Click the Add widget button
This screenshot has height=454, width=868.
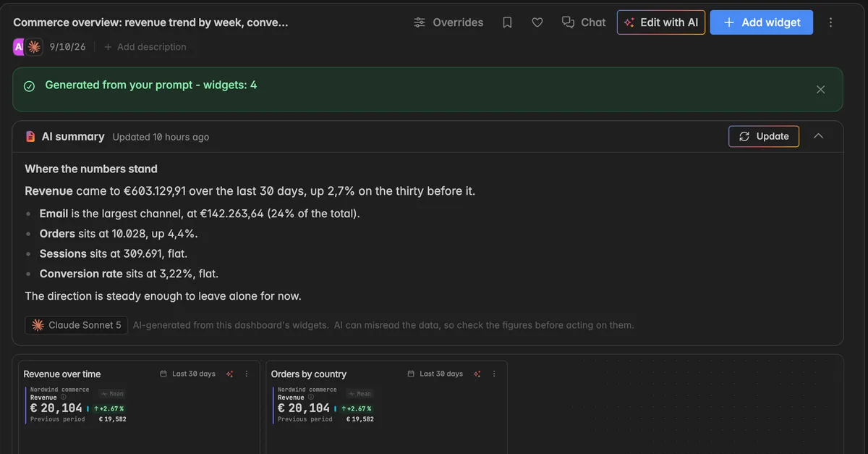click(762, 22)
